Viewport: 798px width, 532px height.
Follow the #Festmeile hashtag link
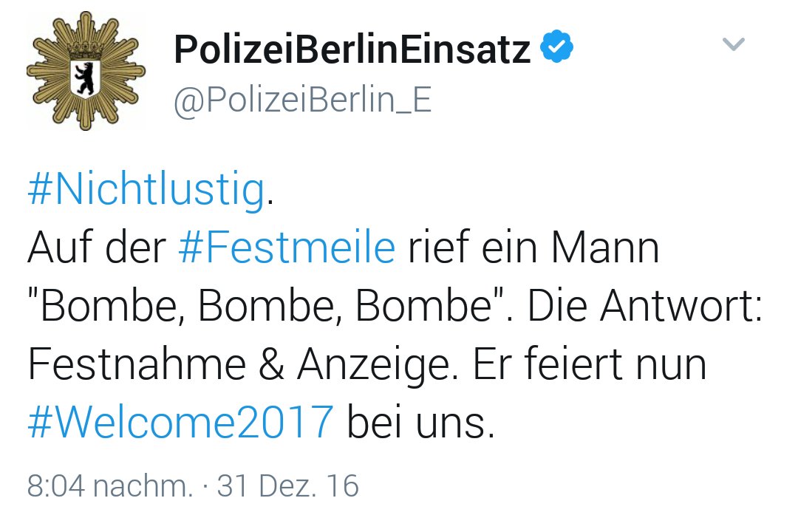click(287, 249)
